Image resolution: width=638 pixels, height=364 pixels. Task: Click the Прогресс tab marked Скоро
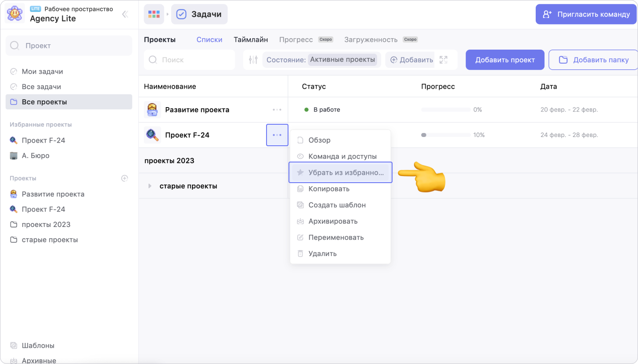point(306,40)
